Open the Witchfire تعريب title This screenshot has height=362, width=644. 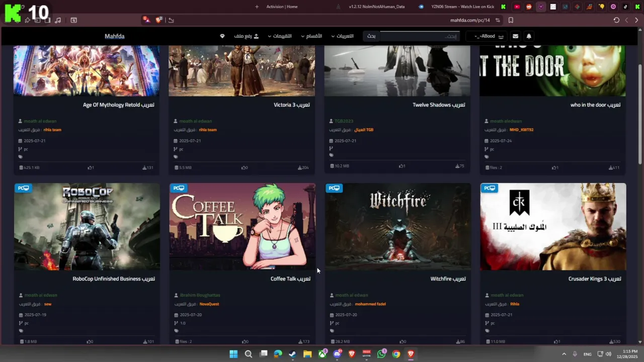click(448, 279)
